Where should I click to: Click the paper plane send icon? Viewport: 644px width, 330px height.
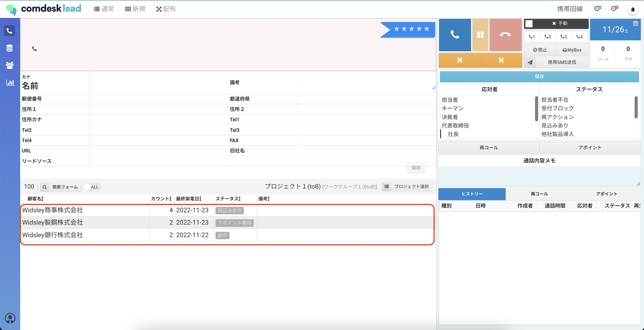530,62
